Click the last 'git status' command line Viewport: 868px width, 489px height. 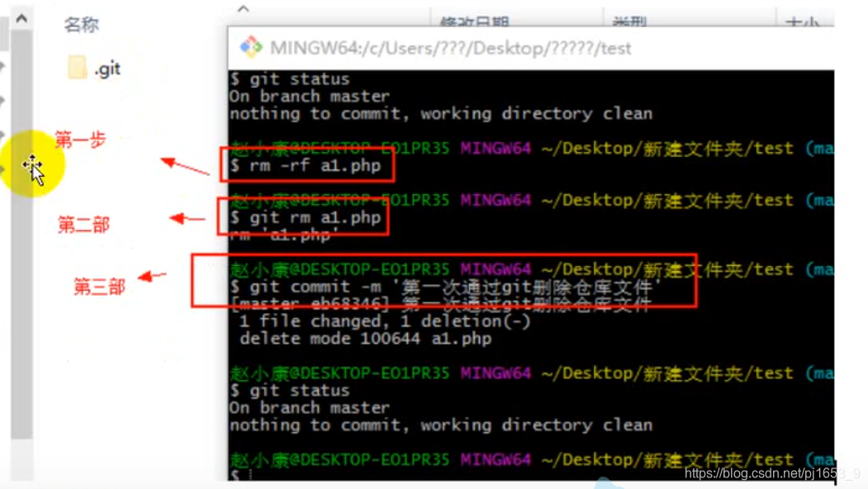[x=291, y=391]
